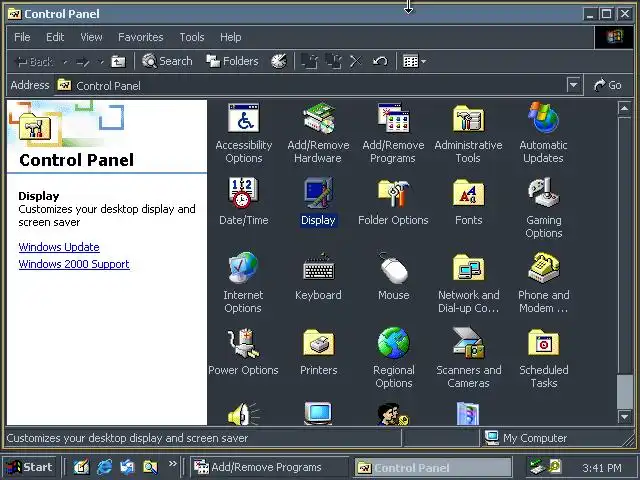Open Accessibility Options applet

tap(244, 133)
